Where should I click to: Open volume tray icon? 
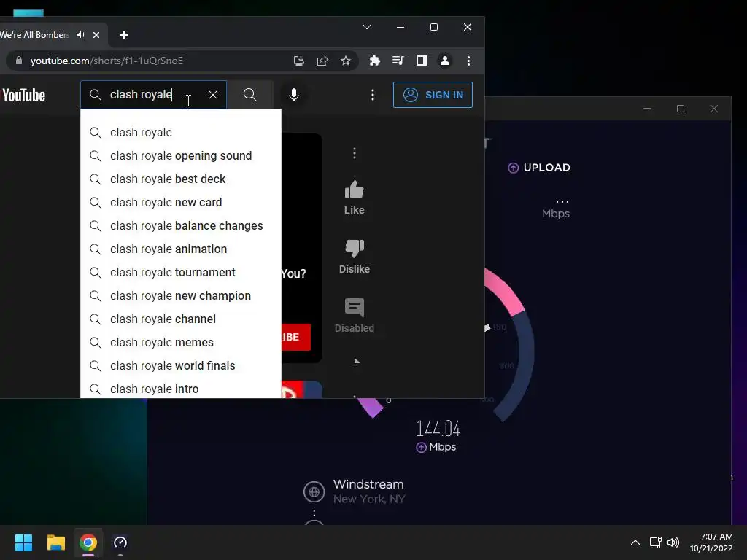673,542
